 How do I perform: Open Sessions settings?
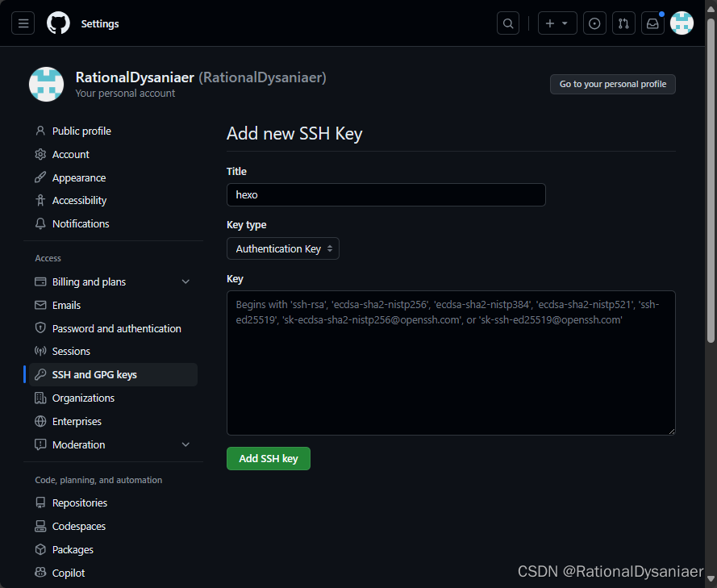[x=112, y=351]
